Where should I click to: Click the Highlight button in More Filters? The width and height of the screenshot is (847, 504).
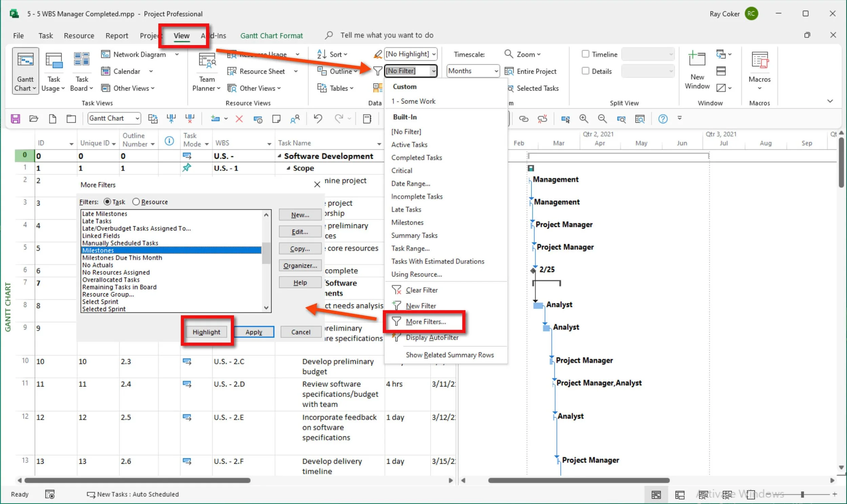(x=206, y=332)
